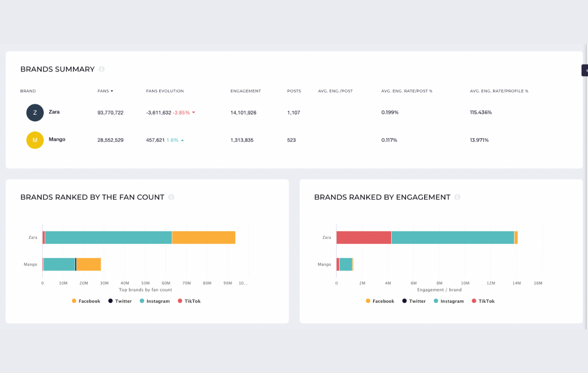Click Zara's fan count 93,770,722
The height and width of the screenshot is (373, 588).
pyautogui.click(x=111, y=113)
